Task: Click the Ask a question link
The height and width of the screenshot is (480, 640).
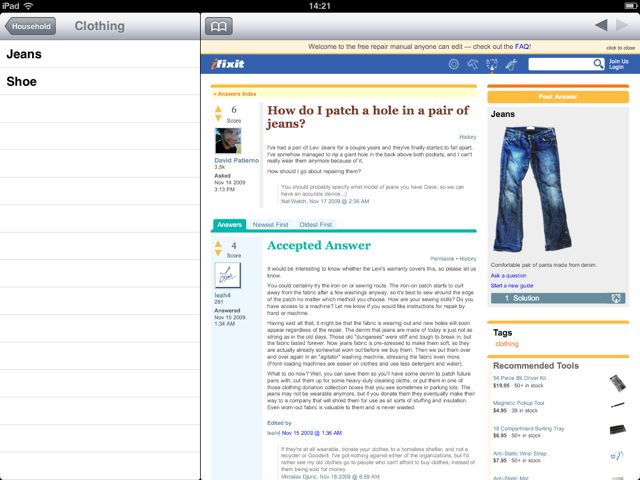Action: pos(509,276)
